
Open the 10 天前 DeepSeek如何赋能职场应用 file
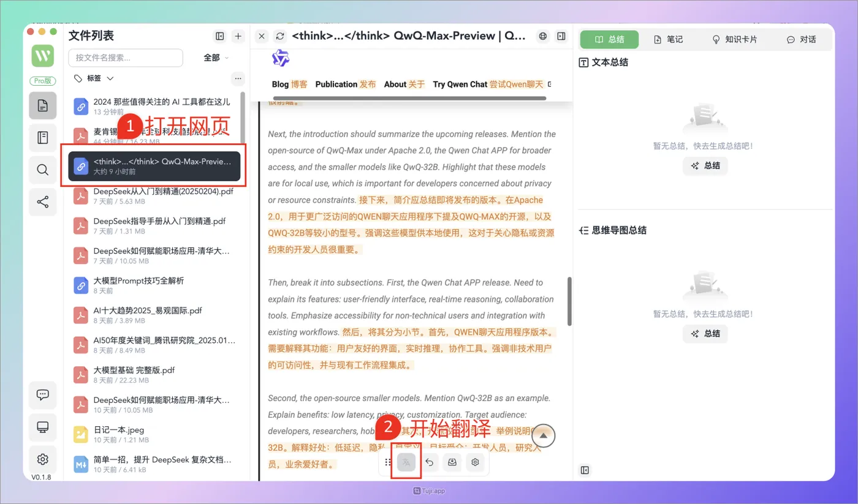[x=154, y=405]
